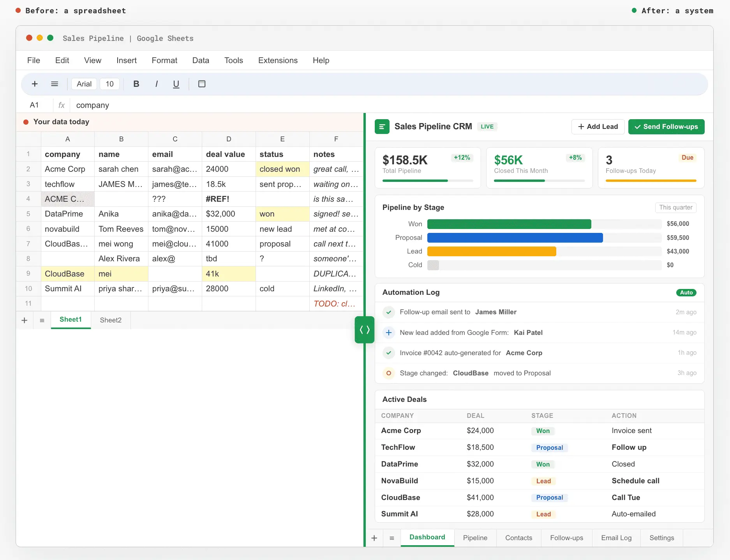Switch to the Sheet1 tab
Screen dimensions: 730x560
[x=71, y=320]
